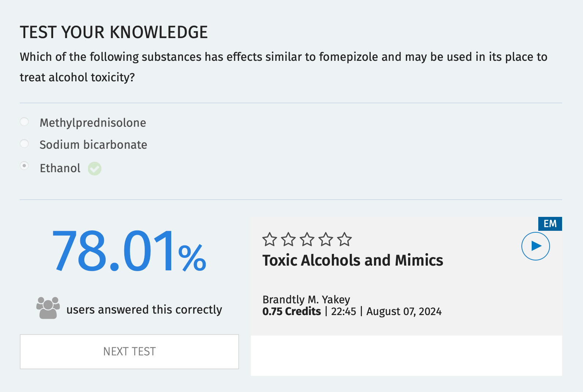Click the EM specialty badge
Screen dimensions: 583x392
tap(550, 224)
